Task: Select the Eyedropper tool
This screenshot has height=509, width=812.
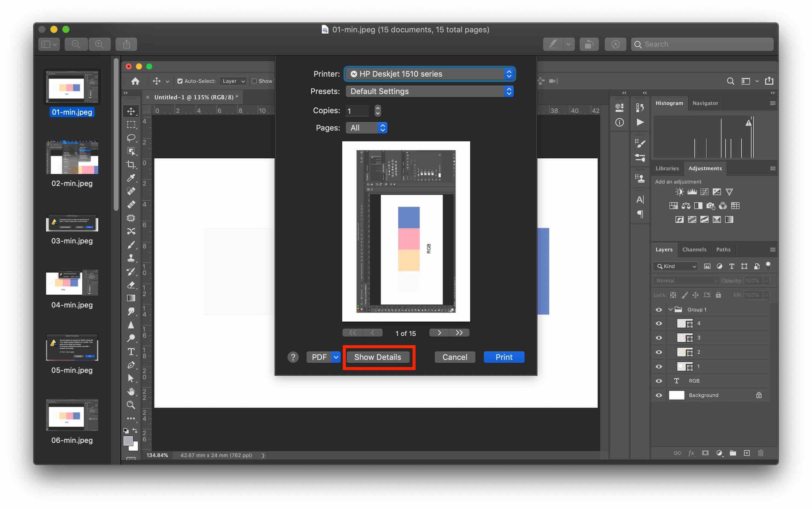Action: tap(131, 178)
